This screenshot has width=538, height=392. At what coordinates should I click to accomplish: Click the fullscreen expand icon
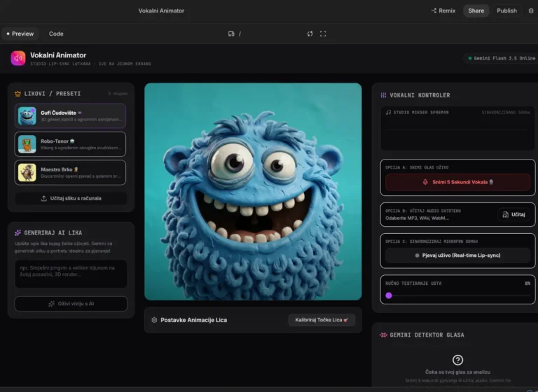[323, 34]
